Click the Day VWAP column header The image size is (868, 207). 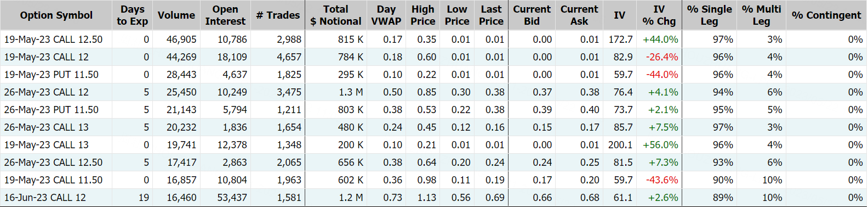386,15
